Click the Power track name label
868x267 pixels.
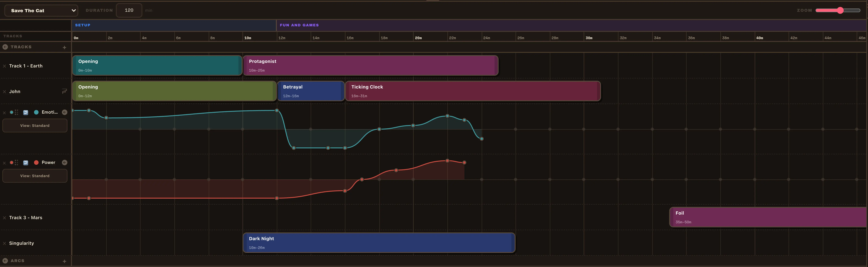48,163
